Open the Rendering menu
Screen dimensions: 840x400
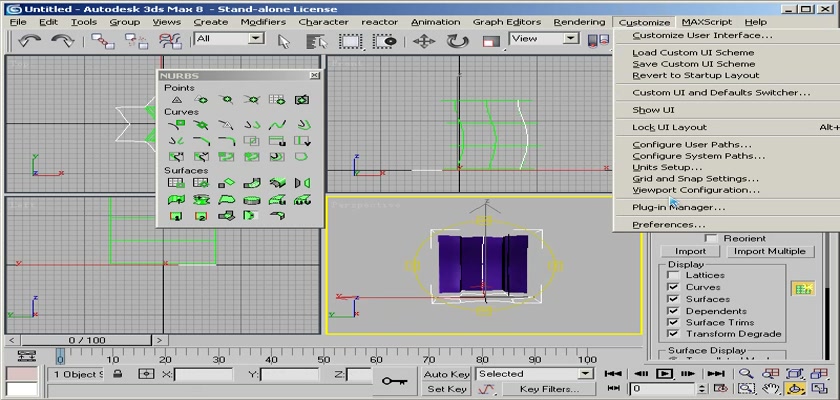(x=579, y=22)
